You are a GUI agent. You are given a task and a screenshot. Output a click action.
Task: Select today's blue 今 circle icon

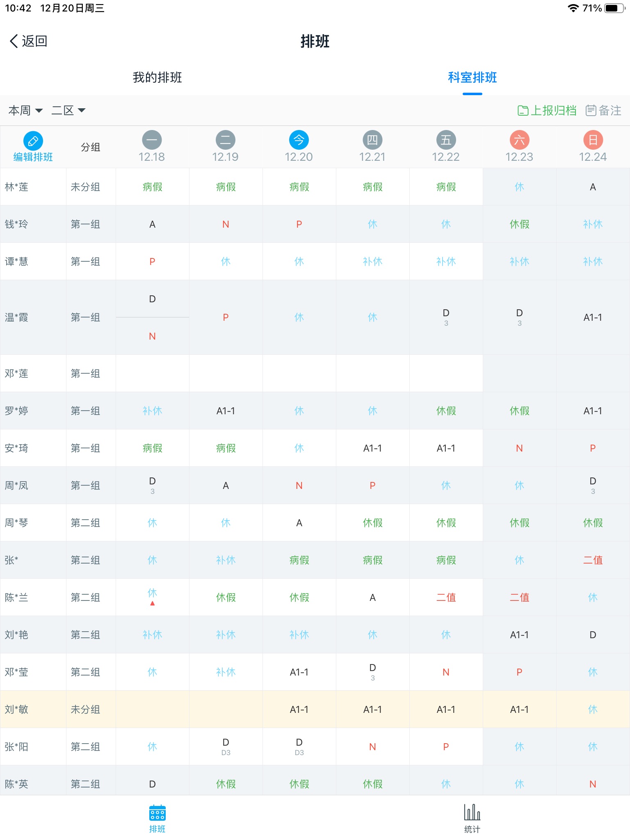[299, 140]
